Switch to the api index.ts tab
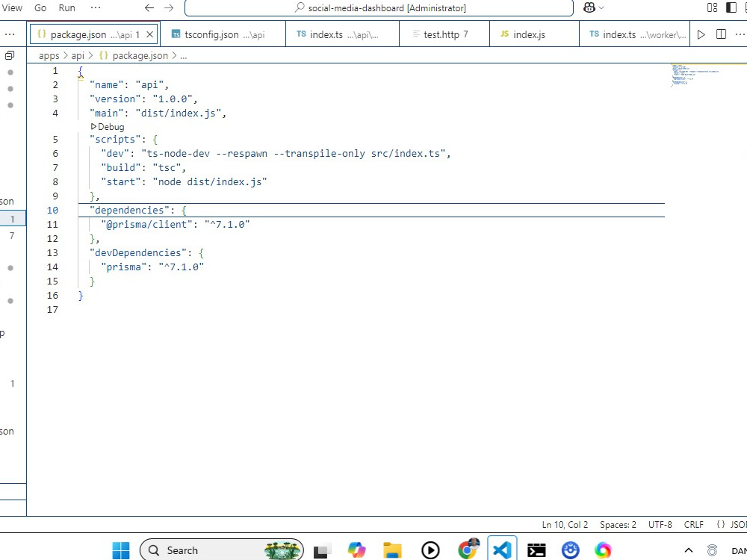This screenshot has height=560, width=747. (342, 34)
